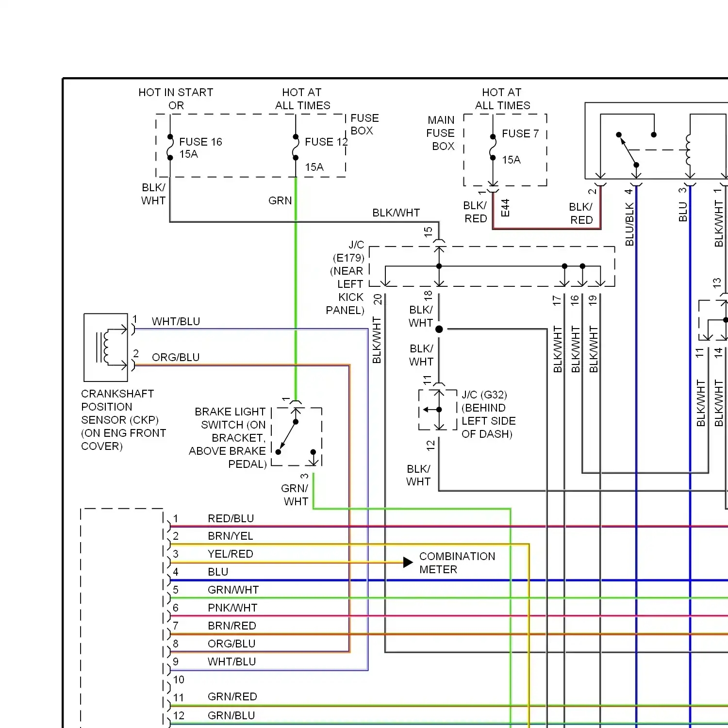Click the 'FUSE 16' label
The width and height of the screenshot is (728, 728).
(x=200, y=142)
